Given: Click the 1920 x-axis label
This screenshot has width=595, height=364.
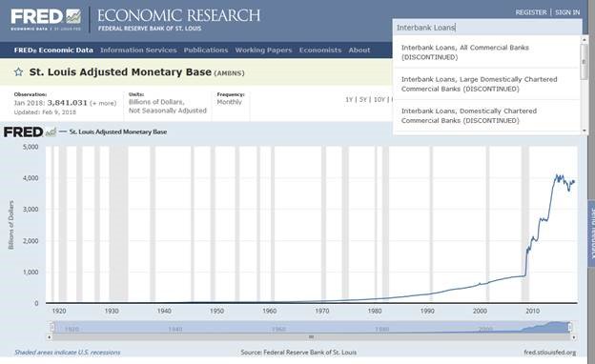Looking at the screenshot, I should [59, 311].
